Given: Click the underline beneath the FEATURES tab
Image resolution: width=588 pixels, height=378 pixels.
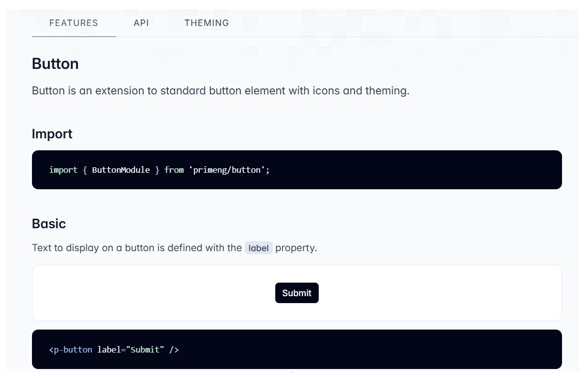Looking at the screenshot, I should [x=73, y=36].
